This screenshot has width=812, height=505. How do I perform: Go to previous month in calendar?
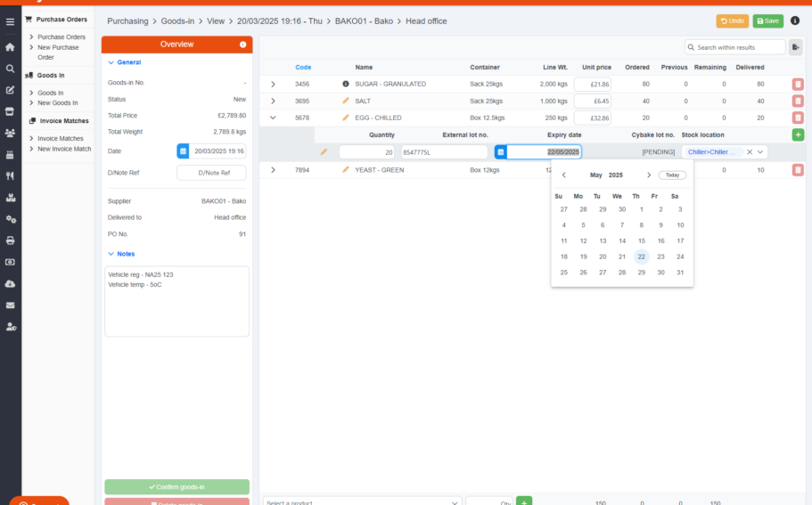tap(564, 175)
